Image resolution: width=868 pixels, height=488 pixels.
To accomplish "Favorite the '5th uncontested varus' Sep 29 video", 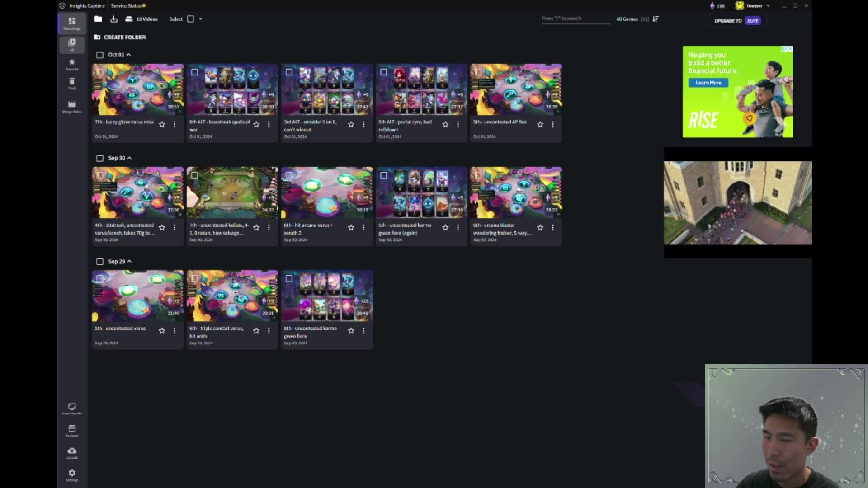I will (x=162, y=331).
